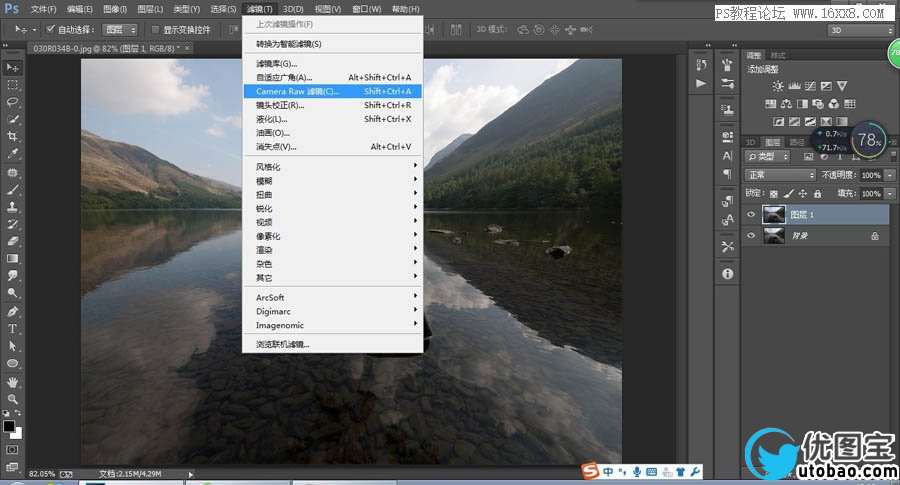
Task: Select the 图层 1 layer thumbnail
Action: (773, 215)
